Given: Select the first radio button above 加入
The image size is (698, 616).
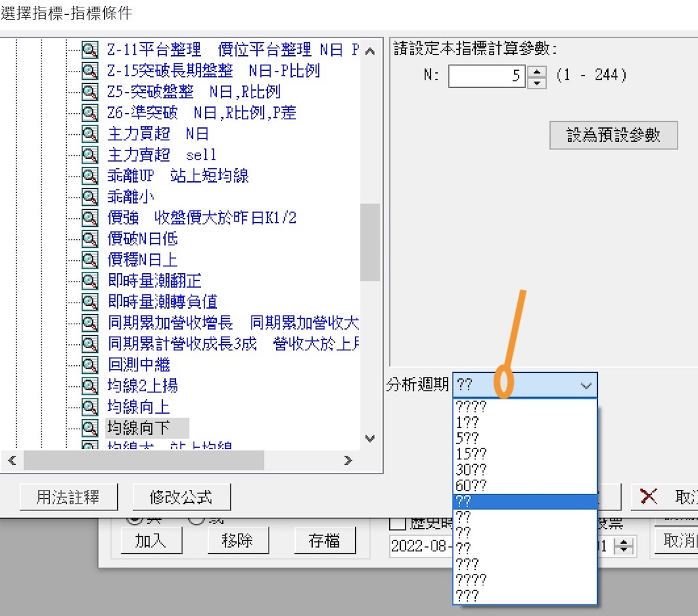Looking at the screenshot, I should click(135, 521).
